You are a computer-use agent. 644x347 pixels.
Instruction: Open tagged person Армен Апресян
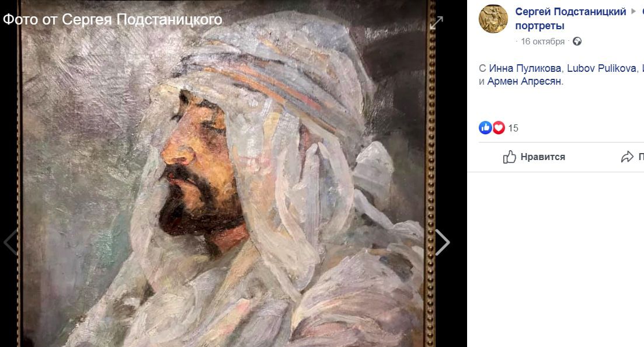[524, 81]
